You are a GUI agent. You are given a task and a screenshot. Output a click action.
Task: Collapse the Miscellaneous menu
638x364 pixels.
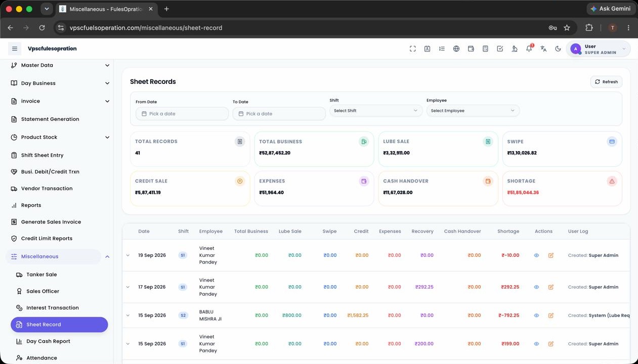coord(60,256)
